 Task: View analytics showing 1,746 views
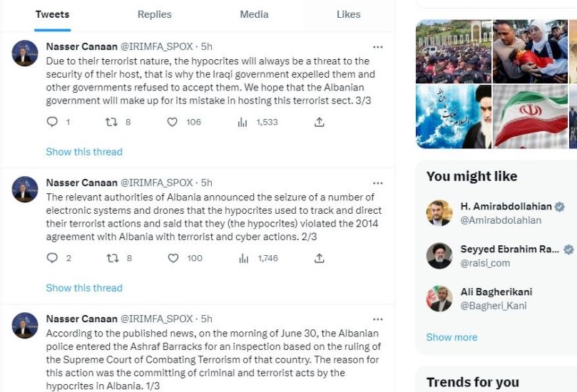242,258
